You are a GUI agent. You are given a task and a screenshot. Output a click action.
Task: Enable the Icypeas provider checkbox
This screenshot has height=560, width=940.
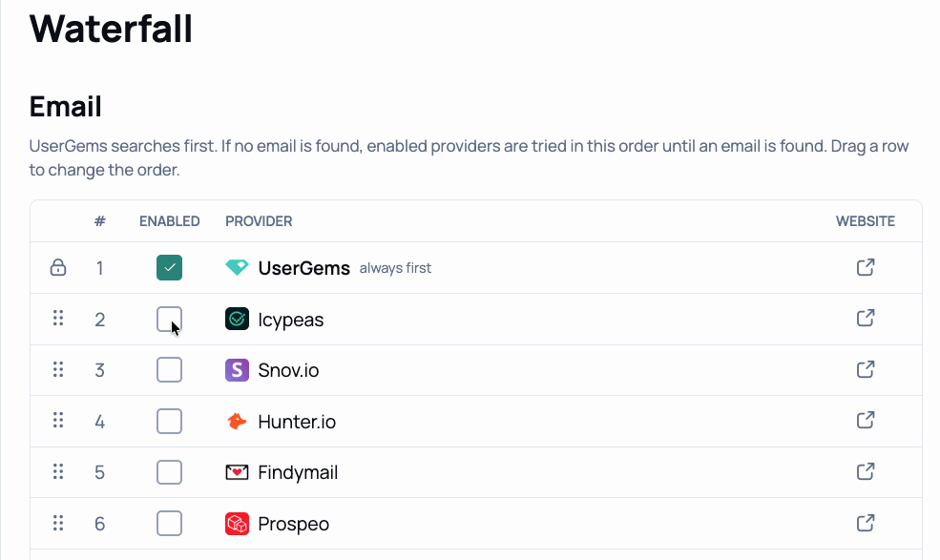169,319
